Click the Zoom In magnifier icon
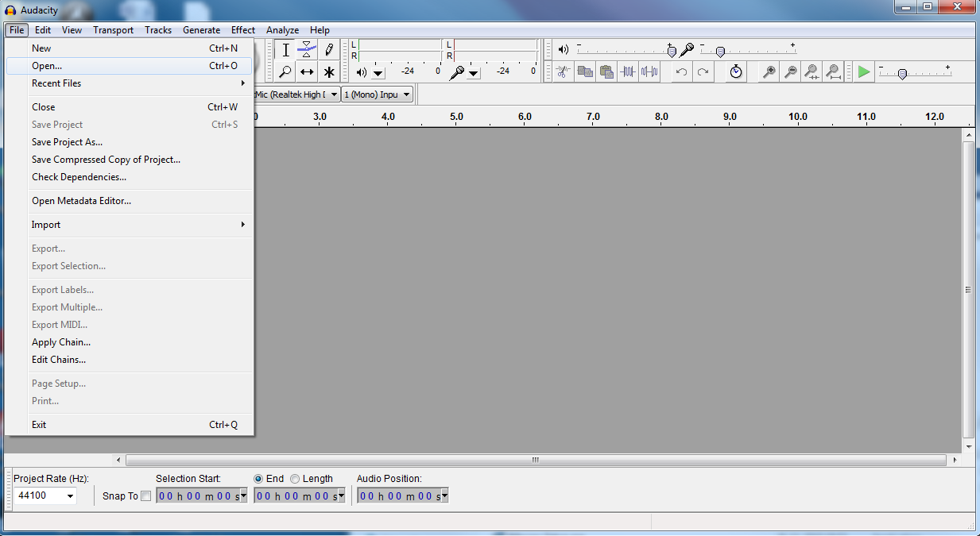 (769, 71)
